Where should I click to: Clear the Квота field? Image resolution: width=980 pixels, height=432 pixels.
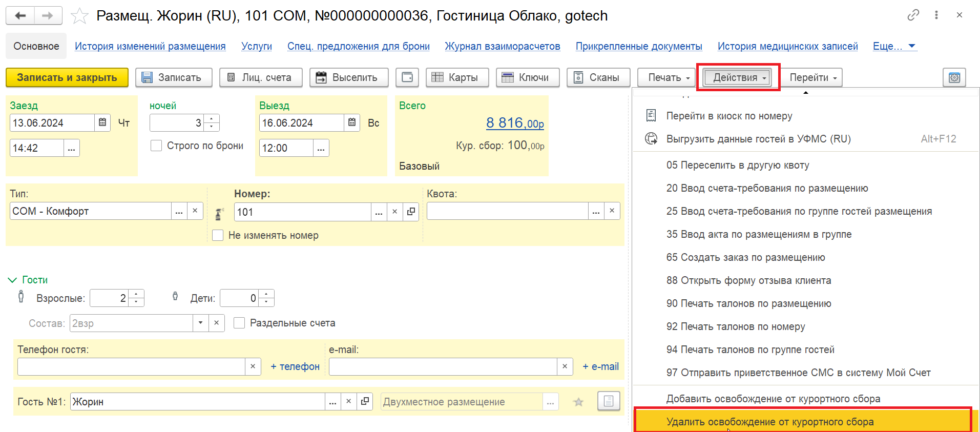[x=612, y=211]
